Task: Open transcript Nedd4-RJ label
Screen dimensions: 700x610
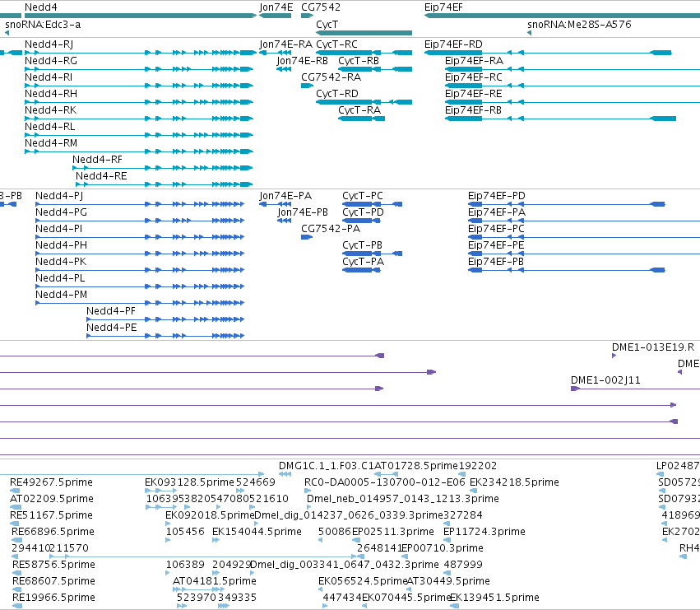Action: (x=49, y=44)
